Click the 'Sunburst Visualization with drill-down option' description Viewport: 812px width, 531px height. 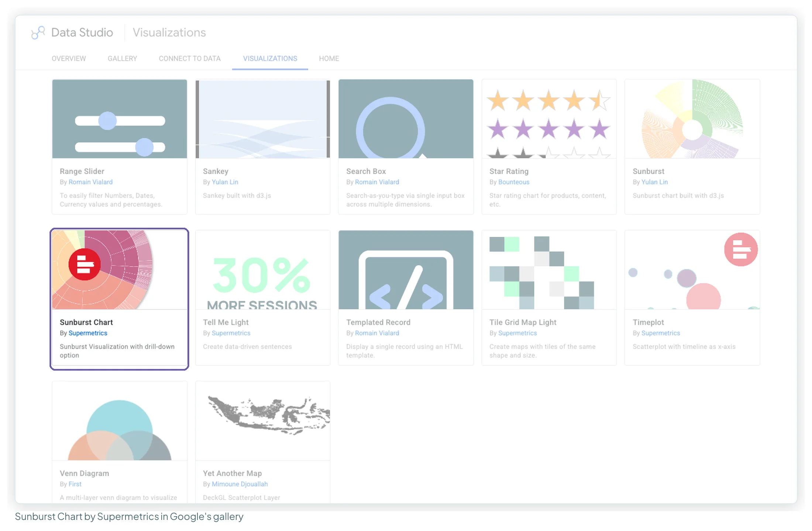[x=117, y=351]
